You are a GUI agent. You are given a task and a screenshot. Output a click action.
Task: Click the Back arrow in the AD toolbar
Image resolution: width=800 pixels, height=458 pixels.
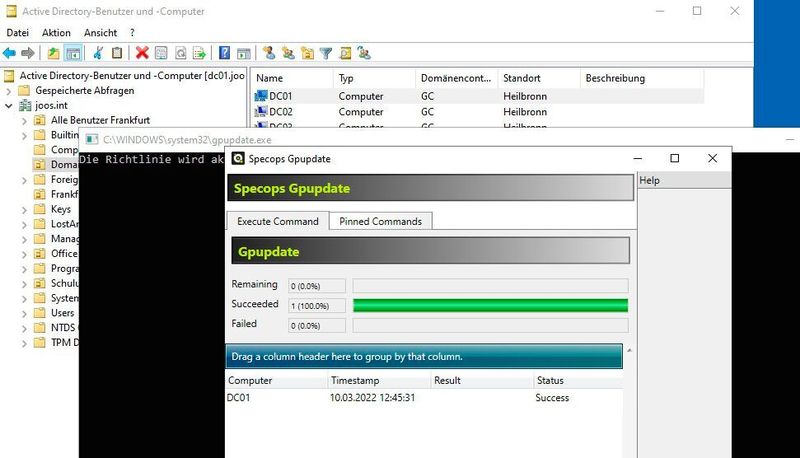[x=9, y=53]
